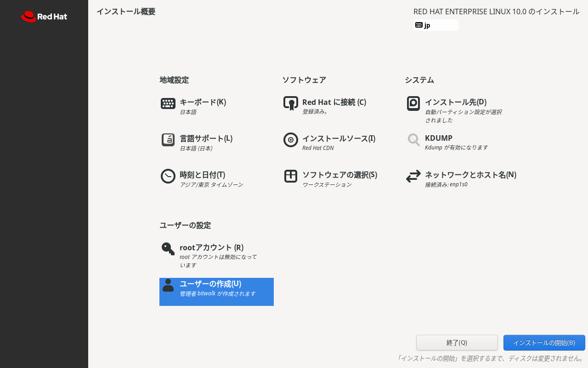Click the ワークステーション status text

(327, 184)
